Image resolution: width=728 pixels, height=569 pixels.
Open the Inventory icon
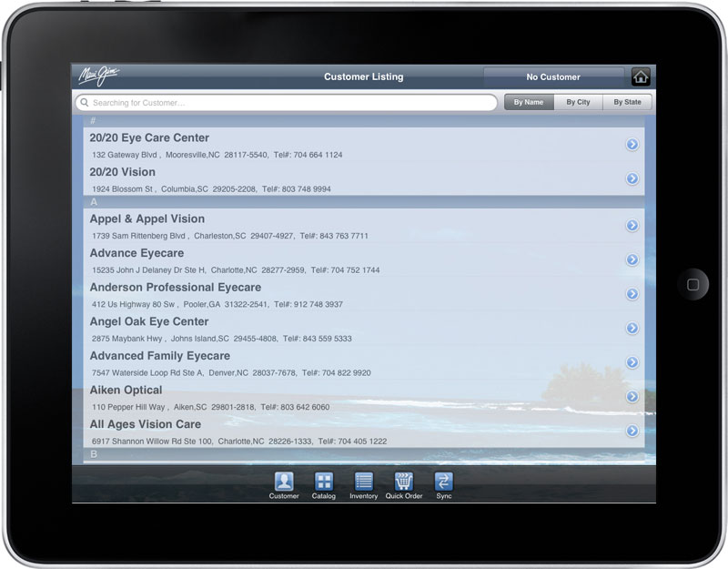363,482
